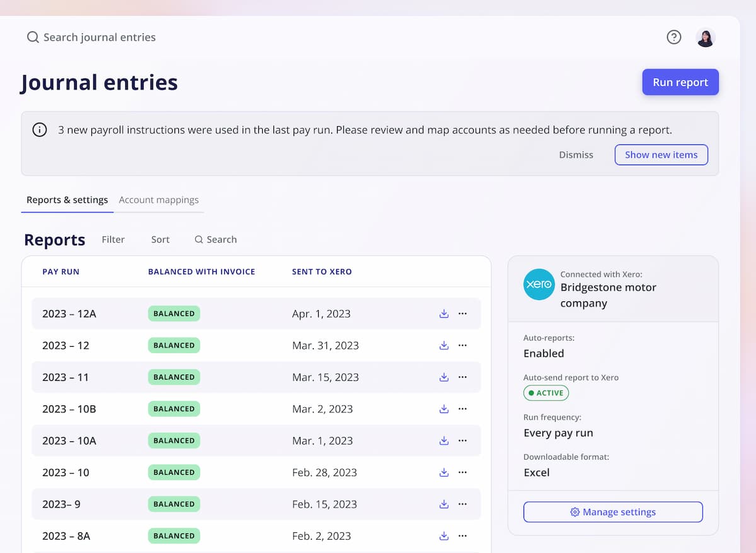Open more options for 2023 – 10A

pyautogui.click(x=462, y=441)
